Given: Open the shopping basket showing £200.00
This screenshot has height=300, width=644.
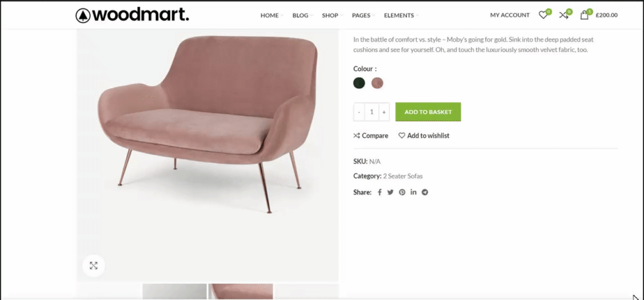Looking at the screenshot, I should 598,15.
